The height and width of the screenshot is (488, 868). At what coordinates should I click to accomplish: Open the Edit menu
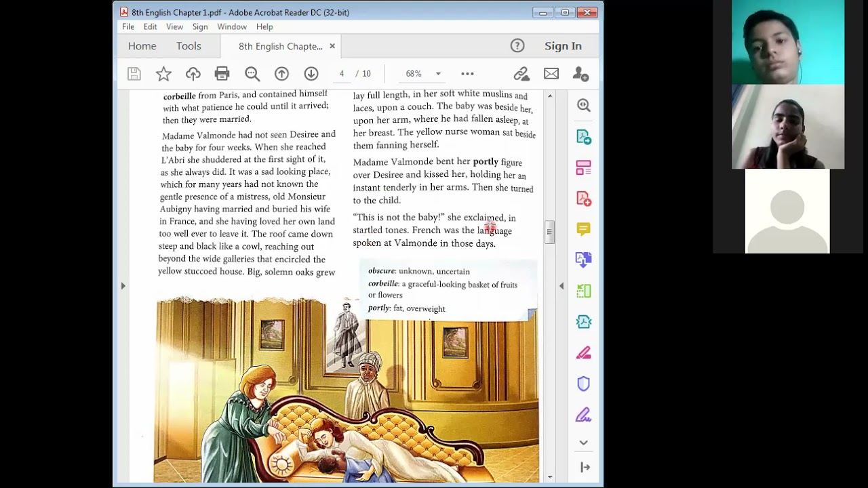pos(151,26)
